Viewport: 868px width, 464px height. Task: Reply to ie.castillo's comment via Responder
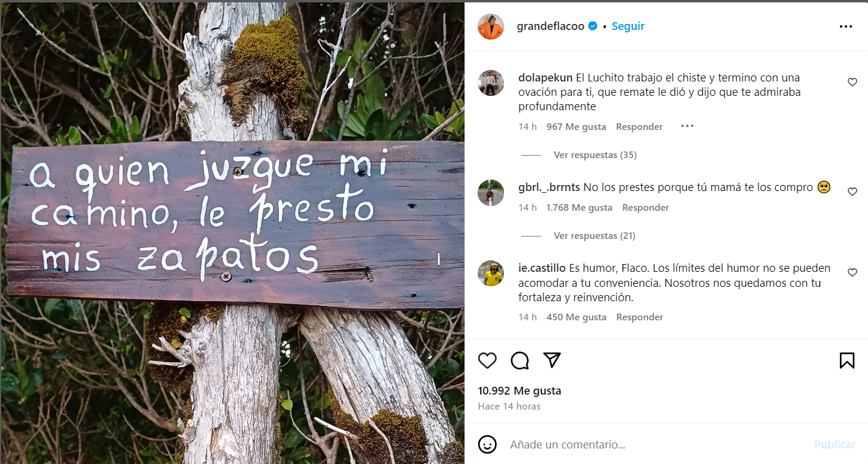(640, 317)
